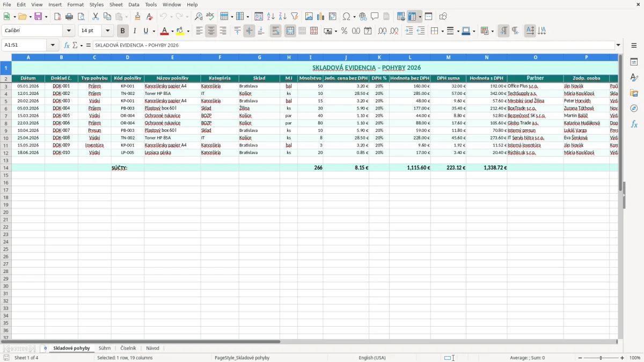Click the Export as PDF icon
The height and width of the screenshot is (362, 644).
coord(57,17)
